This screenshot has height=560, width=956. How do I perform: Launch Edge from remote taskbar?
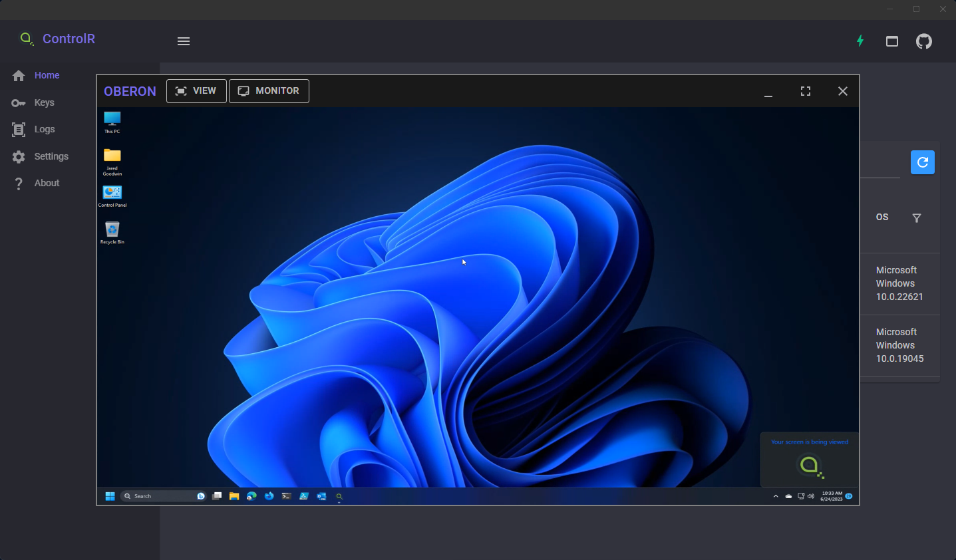(251, 496)
